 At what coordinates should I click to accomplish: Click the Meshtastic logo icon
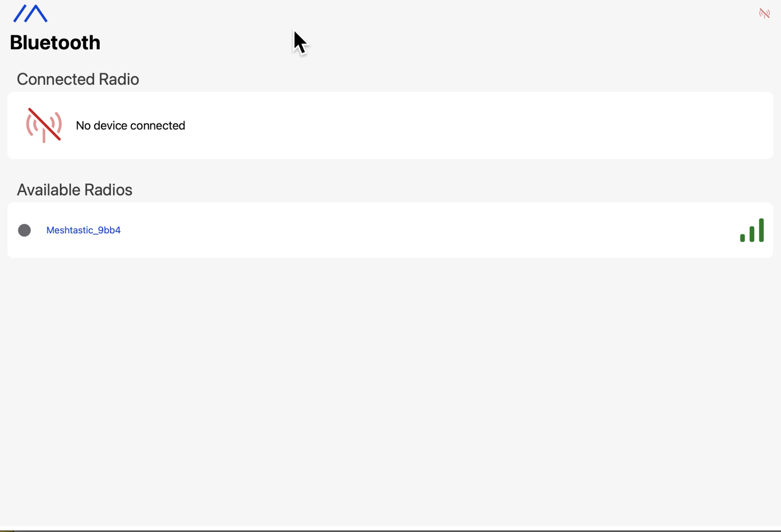coord(30,14)
